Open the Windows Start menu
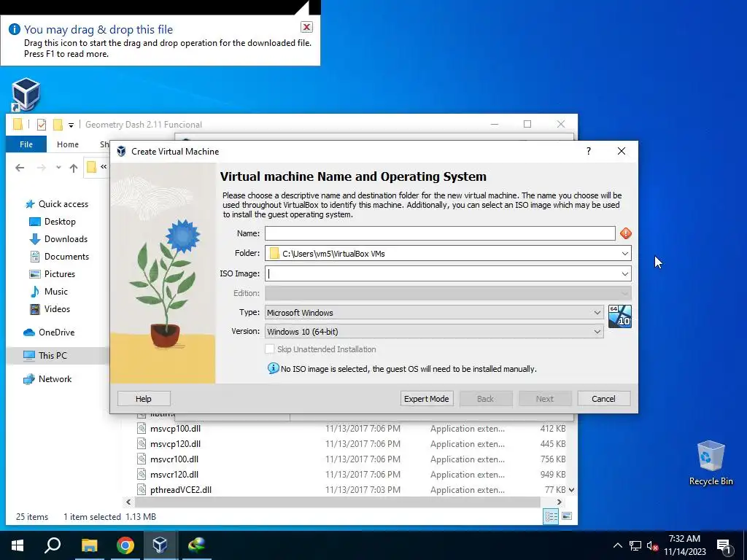This screenshot has height=560, width=747. (18, 545)
